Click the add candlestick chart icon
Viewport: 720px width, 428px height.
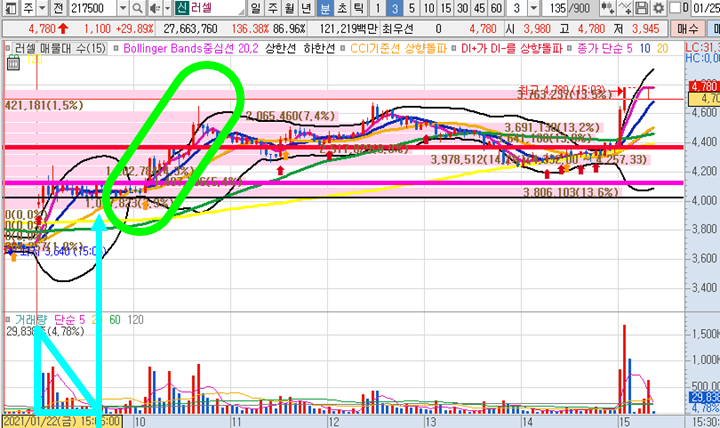coord(608,8)
